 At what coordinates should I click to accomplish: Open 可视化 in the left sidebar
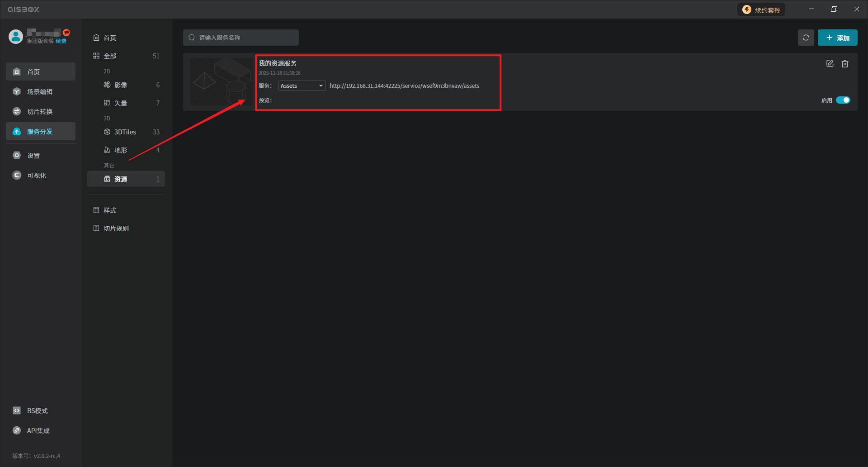[x=36, y=176]
